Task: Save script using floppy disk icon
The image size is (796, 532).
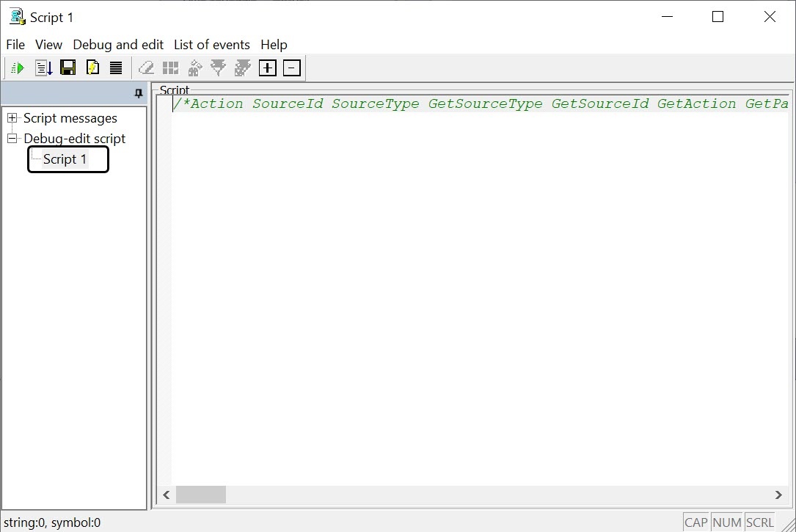Action: tap(67, 68)
